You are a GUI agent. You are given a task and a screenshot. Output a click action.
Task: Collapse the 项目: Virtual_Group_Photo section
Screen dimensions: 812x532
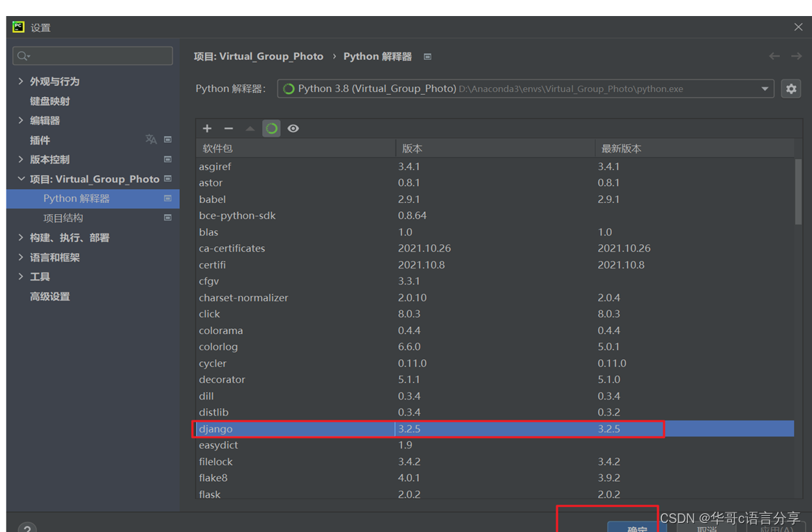[x=21, y=178]
